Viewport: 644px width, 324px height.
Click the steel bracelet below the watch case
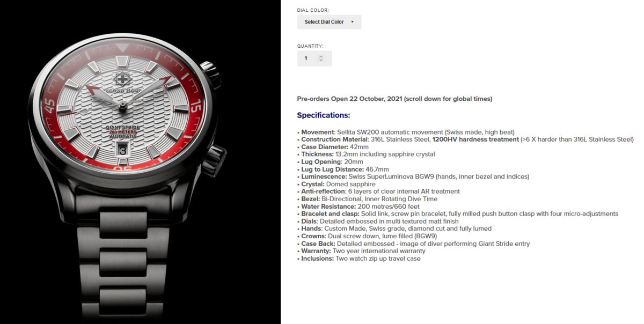(x=122, y=252)
